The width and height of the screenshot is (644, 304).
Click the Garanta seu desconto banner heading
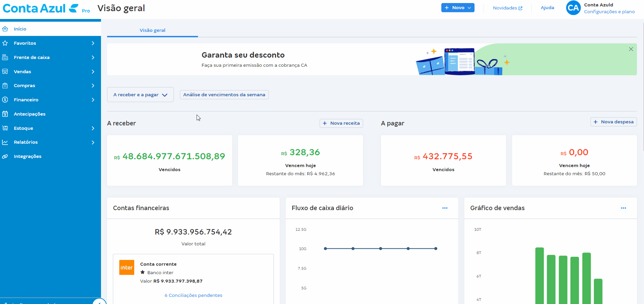[x=243, y=55]
